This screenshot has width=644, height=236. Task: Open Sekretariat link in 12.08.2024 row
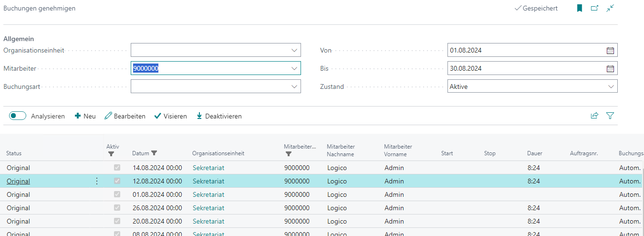tap(208, 181)
